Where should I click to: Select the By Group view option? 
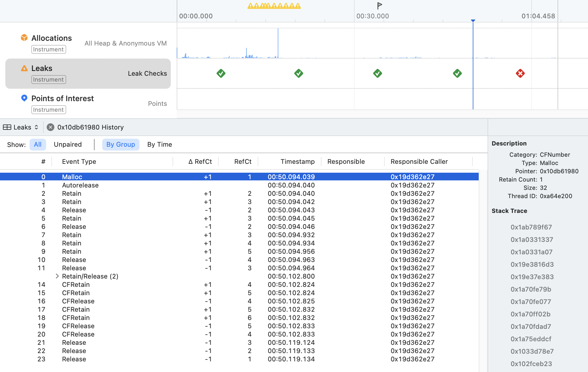pyautogui.click(x=121, y=145)
